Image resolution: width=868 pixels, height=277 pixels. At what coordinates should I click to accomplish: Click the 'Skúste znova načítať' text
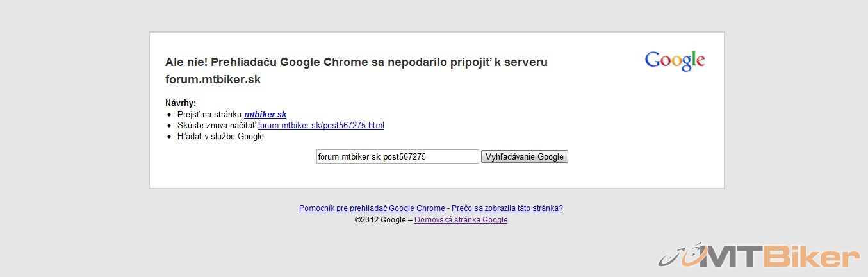point(217,125)
